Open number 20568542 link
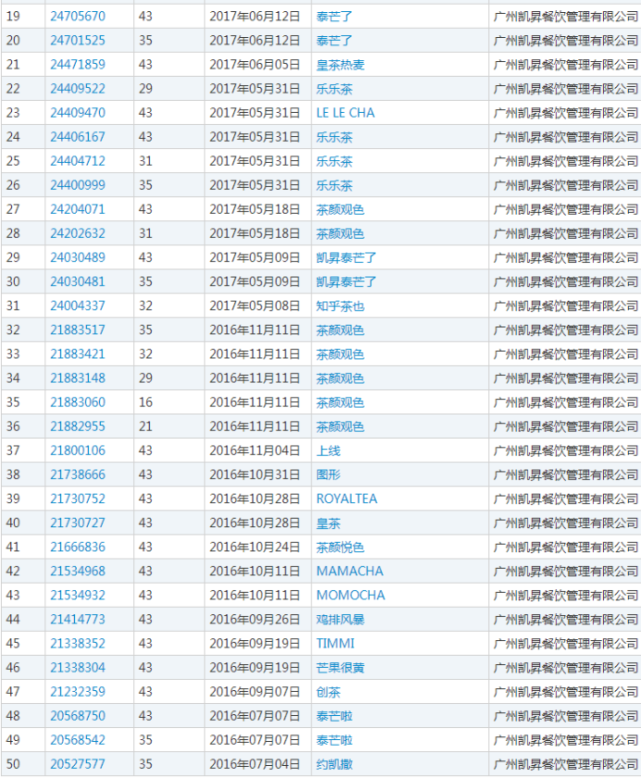This screenshot has width=641, height=778. click(x=78, y=740)
